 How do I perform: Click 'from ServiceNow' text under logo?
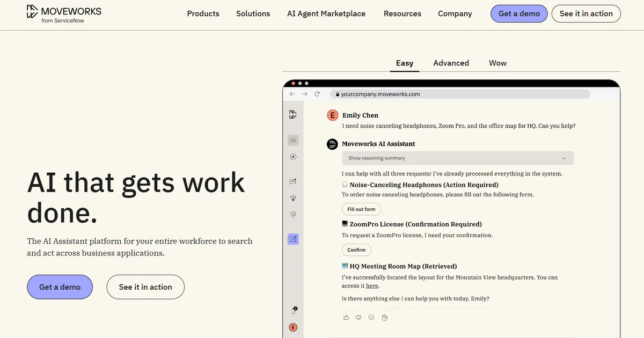click(x=63, y=20)
